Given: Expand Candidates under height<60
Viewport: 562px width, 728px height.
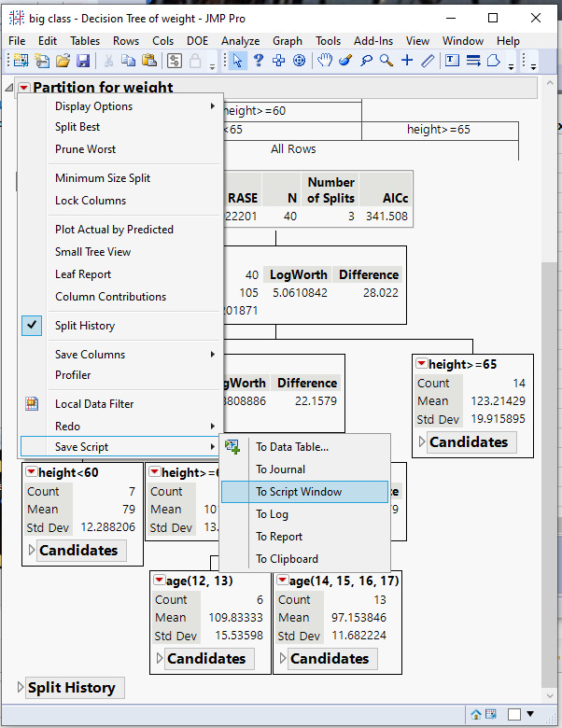Looking at the screenshot, I should coord(31,550).
